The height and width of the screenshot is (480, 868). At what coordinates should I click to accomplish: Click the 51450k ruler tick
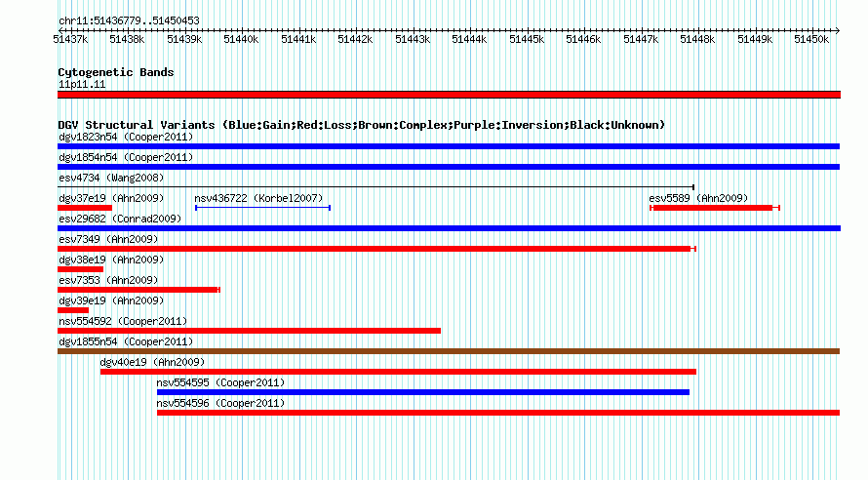pos(811,39)
